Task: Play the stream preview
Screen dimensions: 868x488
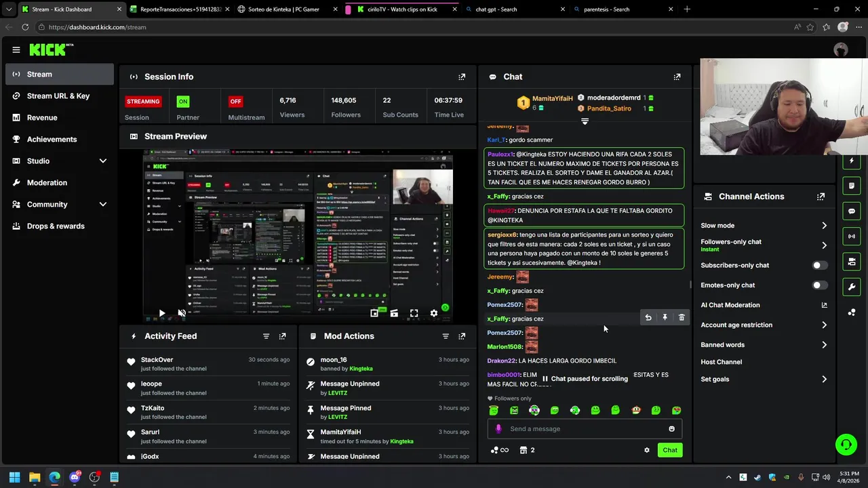Action: point(161,313)
